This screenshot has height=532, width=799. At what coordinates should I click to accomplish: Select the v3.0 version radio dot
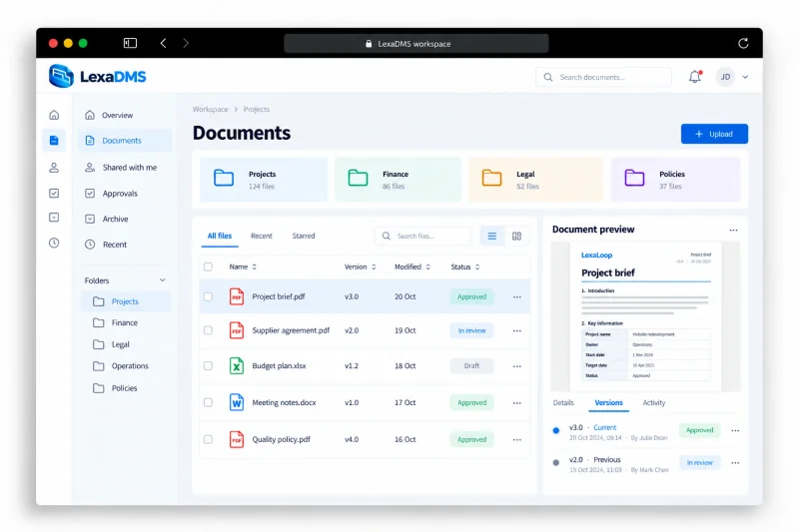tap(556, 431)
